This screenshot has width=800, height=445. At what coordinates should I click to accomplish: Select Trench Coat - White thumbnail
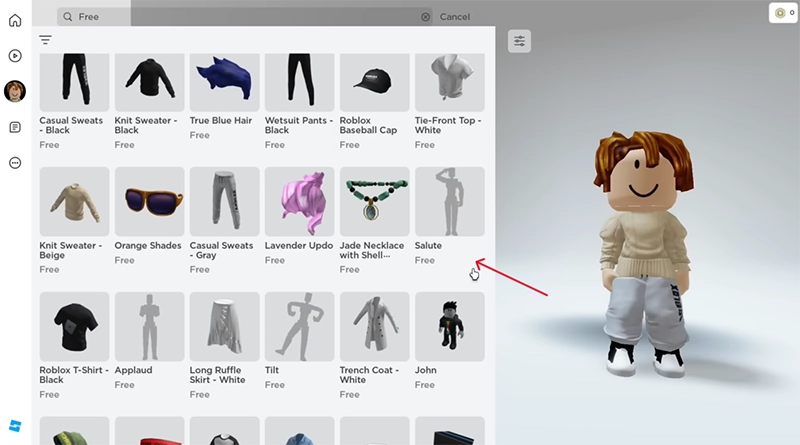[374, 327]
